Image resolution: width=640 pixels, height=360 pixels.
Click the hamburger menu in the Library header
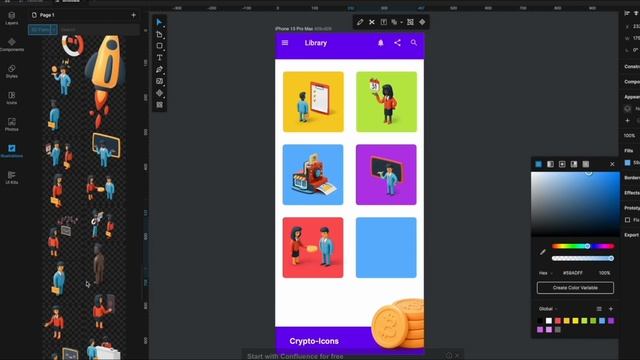(x=285, y=43)
